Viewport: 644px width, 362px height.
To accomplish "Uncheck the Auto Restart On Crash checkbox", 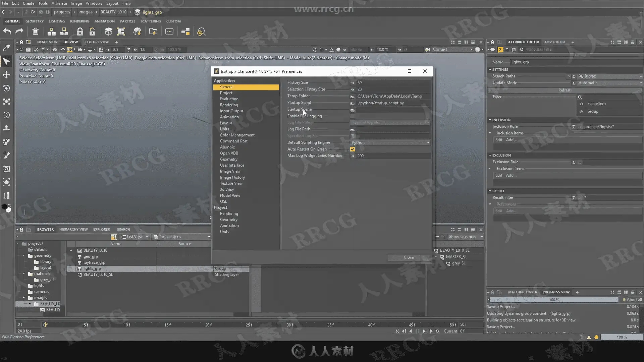I will (353, 149).
